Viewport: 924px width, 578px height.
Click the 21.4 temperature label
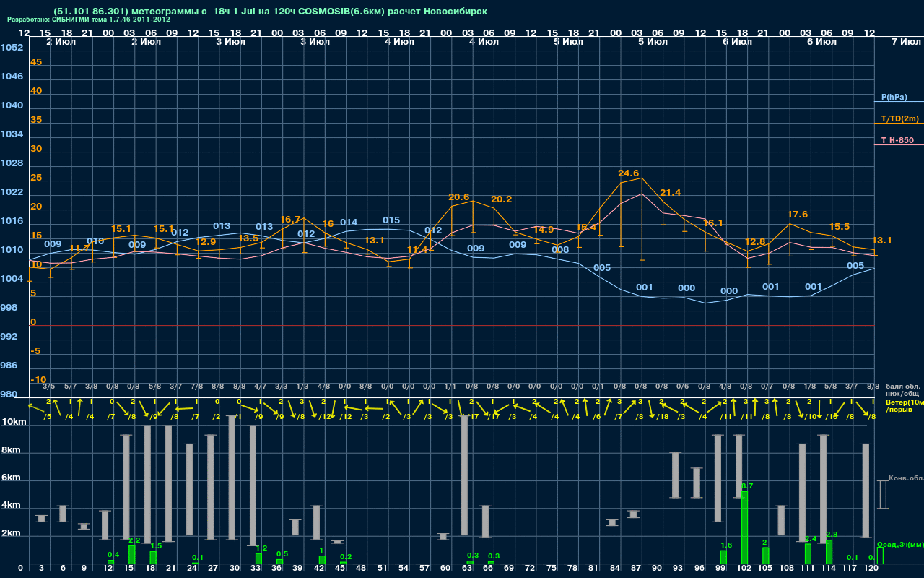coord(671,193)
